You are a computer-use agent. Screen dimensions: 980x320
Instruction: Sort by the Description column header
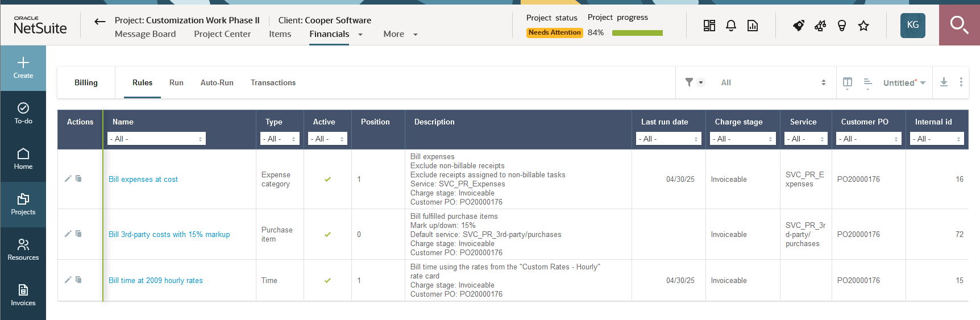[x=434, y=122]
